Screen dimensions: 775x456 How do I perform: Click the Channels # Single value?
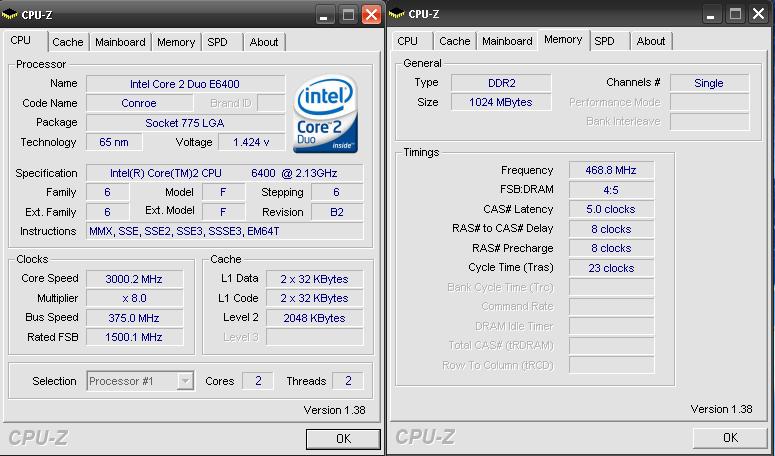pyautogui.click(x=710, y=83)
